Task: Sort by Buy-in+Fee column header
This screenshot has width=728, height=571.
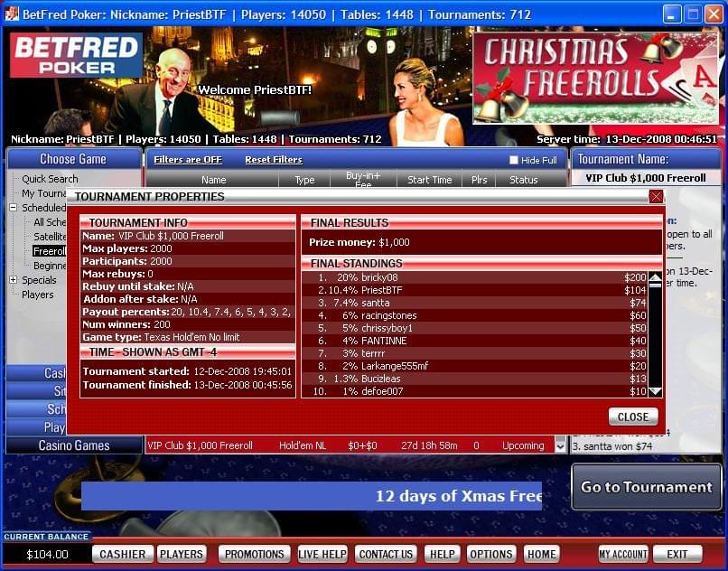Action: pos(363,180)
